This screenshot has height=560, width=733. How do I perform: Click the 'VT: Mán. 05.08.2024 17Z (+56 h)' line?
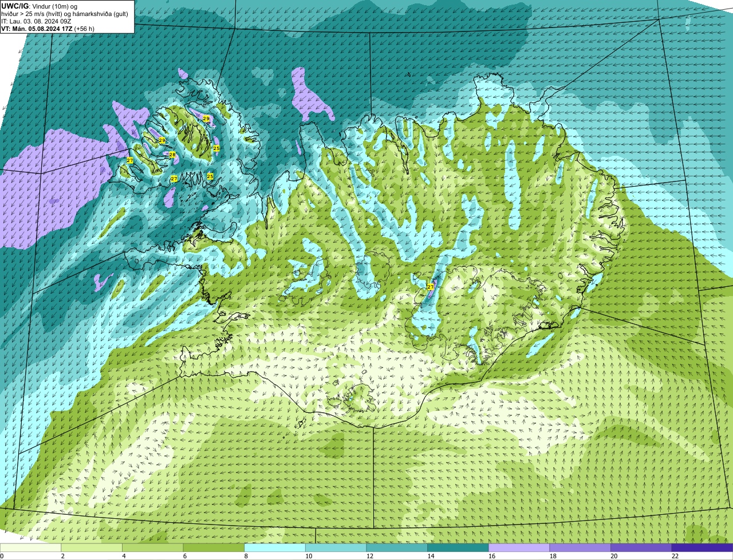pos(48,28)
